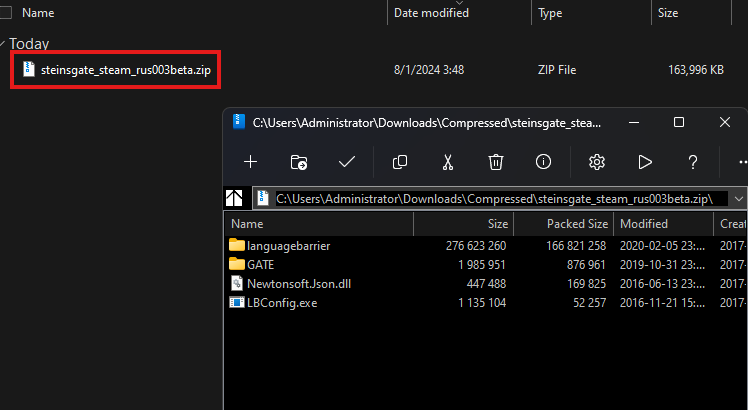Toggle the select-all checkbox in Explorer header

coord(5,13)
